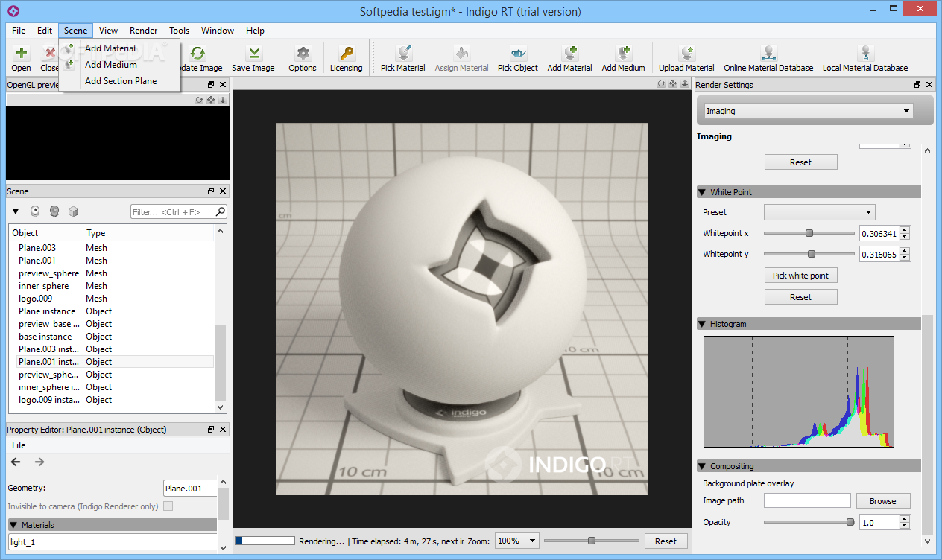Choose Add Material from Scene menu
The height and width of the screenshot is (560, 942).
coord(120,48)
